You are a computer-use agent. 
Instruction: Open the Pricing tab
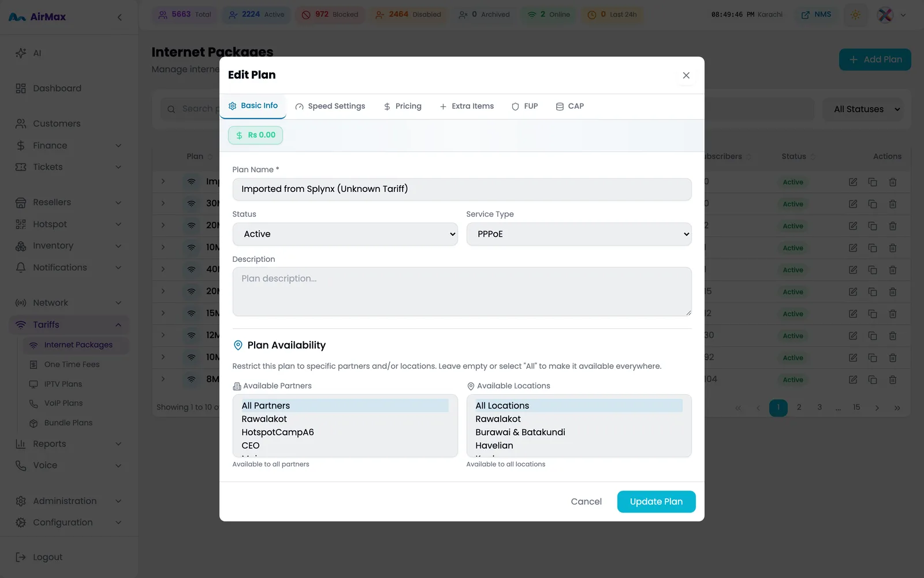(403, 106)
